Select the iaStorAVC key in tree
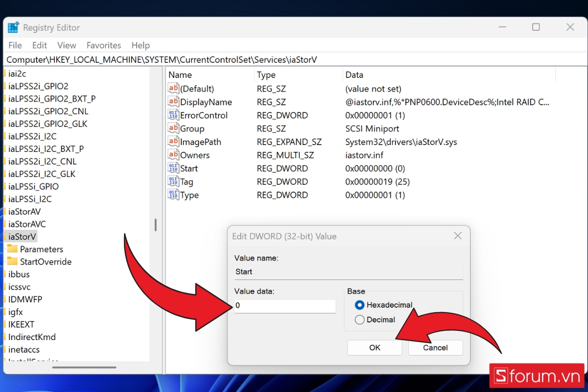588x392 pixels. (27, 224)
